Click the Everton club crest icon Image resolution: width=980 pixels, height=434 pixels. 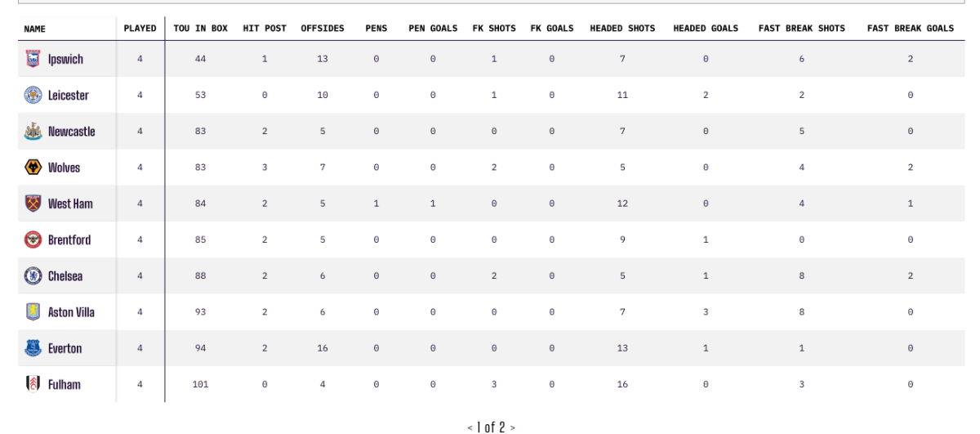click(33, 348)
